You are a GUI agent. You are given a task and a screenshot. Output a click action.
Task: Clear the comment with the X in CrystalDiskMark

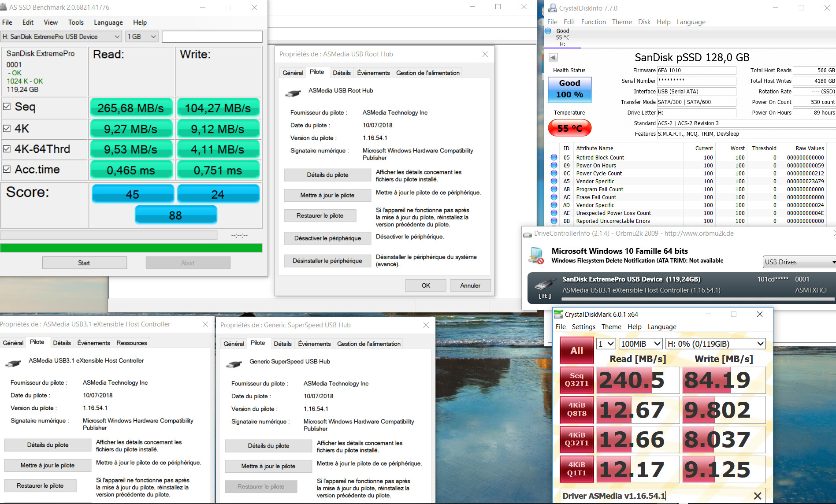[x=758, y=496]
